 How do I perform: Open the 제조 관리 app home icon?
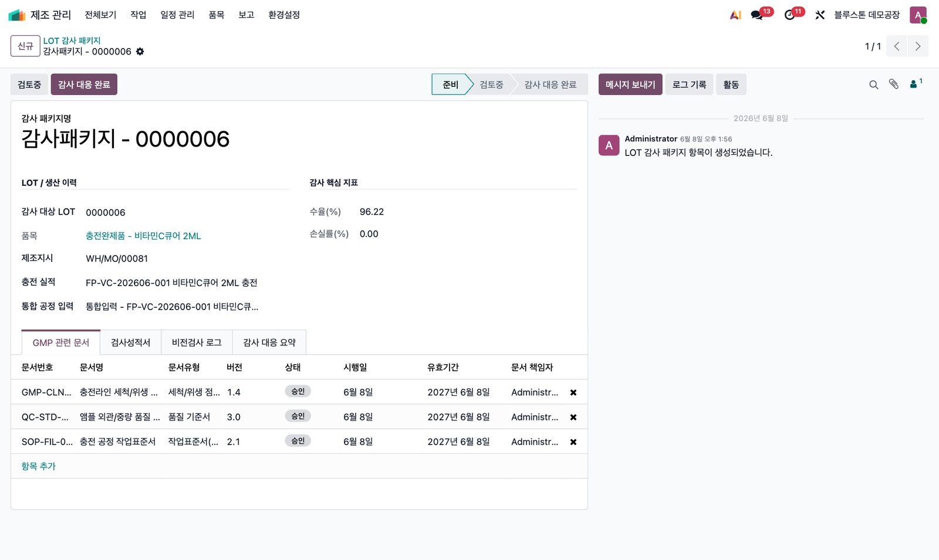click(x=17, y=15)
